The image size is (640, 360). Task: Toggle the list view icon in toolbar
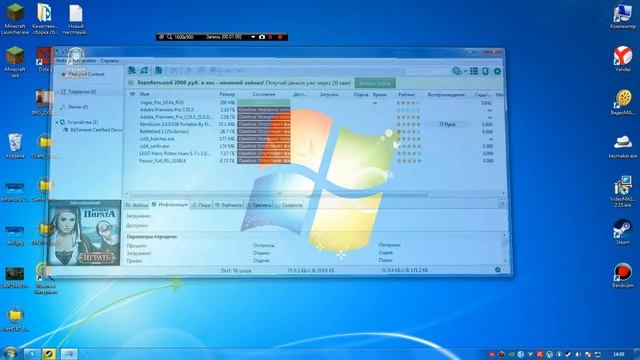click(x=474, y=71)
